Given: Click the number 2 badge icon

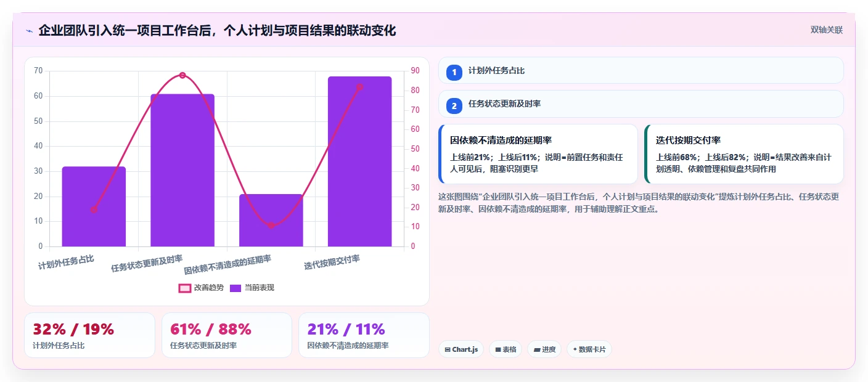Looking at the screenshot, I should [x=454, y=105].
